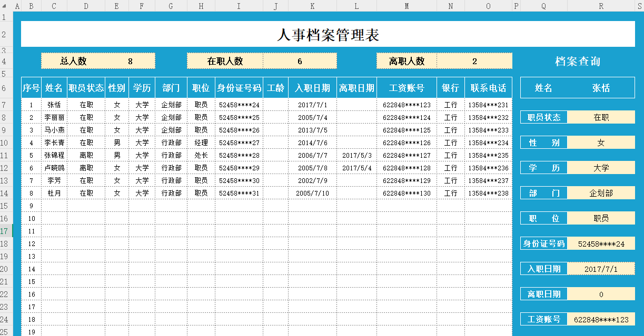Select the 学历 result showing 大学
644x336 pixels.
click(x=601, y=167)
